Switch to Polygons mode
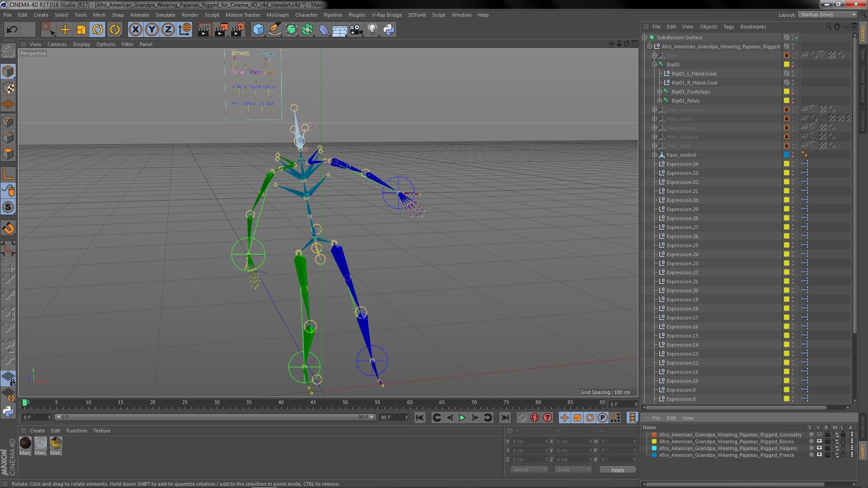The image size is (868, 488). (8, 154)
